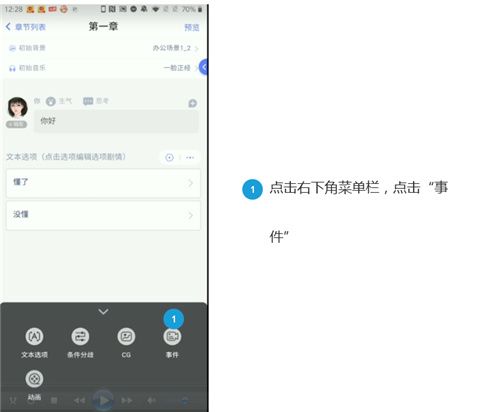Select the 条件分歧 branch icon
Image resolution: width=480 pixels, height=412 pixels.
[x=80, y=337]
